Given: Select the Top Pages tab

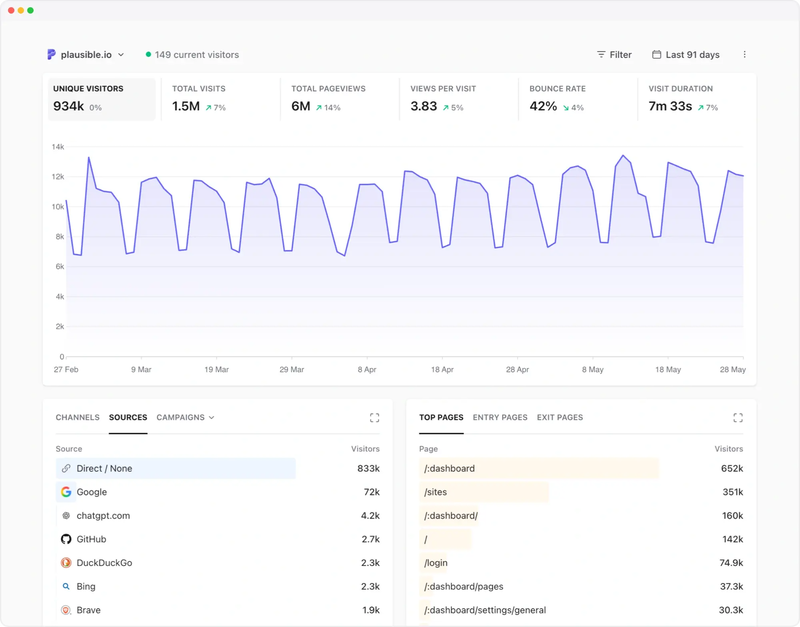Looking at the screenshot, I should tap(441, 417).
